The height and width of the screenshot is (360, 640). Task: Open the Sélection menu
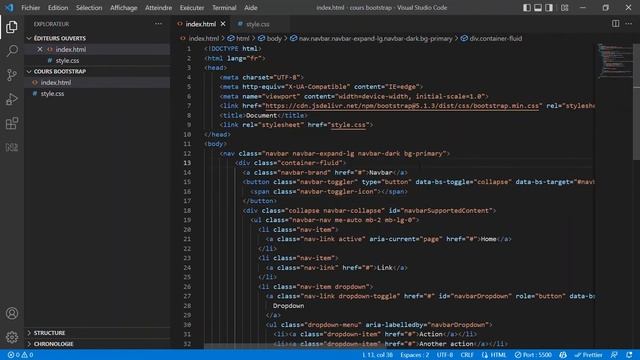[x=89, y=7]
